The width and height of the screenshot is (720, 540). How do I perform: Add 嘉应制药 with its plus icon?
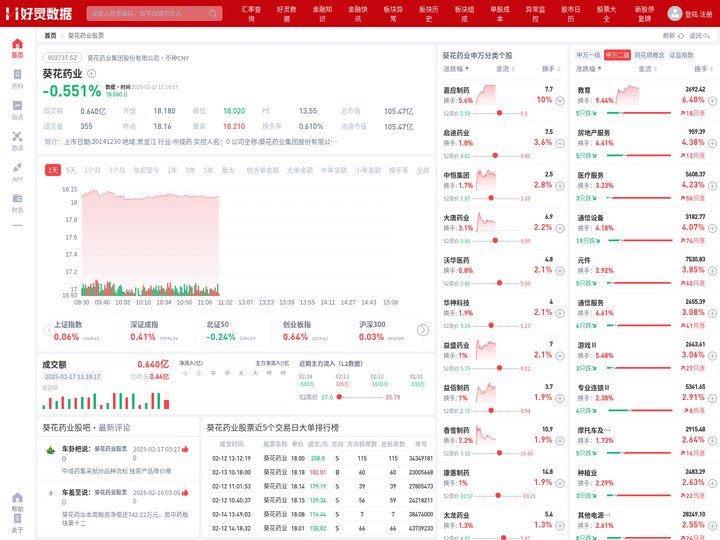click(560, 101)
